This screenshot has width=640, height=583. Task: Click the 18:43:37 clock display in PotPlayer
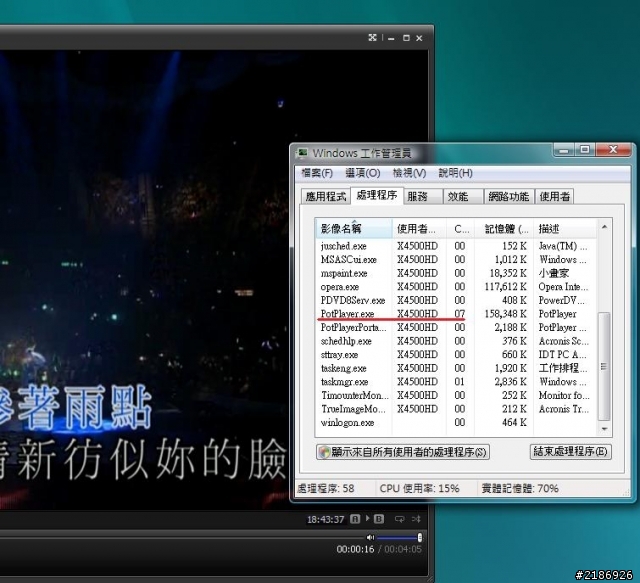click(x=325, y=519)
